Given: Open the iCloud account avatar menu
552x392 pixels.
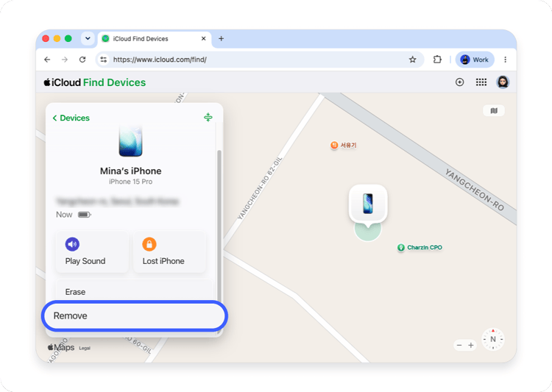Looking at the screenshot, I should click(x=503, y=82).
